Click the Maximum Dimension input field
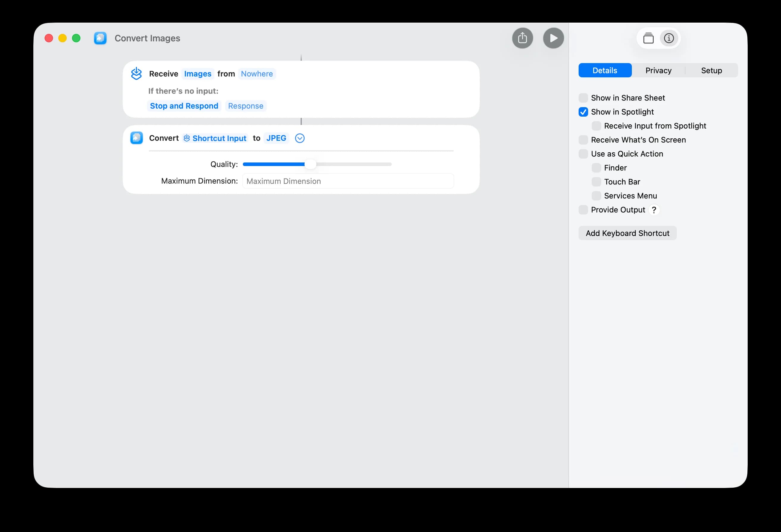Image resolution: width=781 pixels, height=532 pixels. [348, 181]
